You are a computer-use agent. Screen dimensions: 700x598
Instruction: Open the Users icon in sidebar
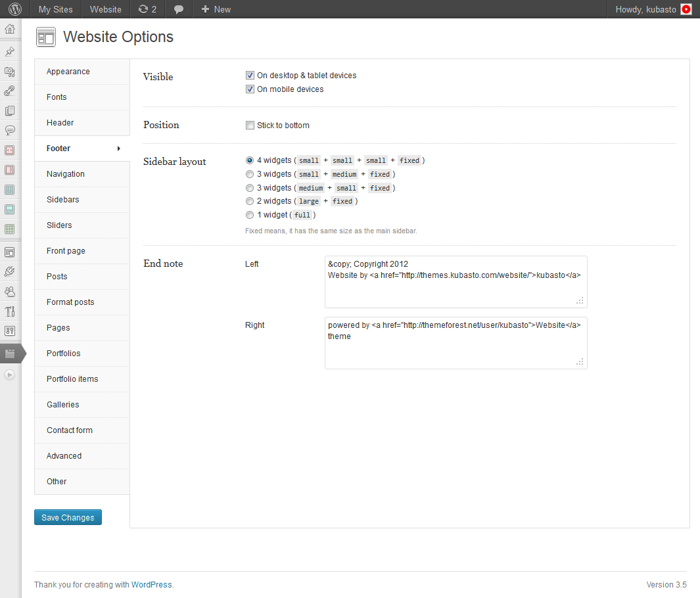10,291
